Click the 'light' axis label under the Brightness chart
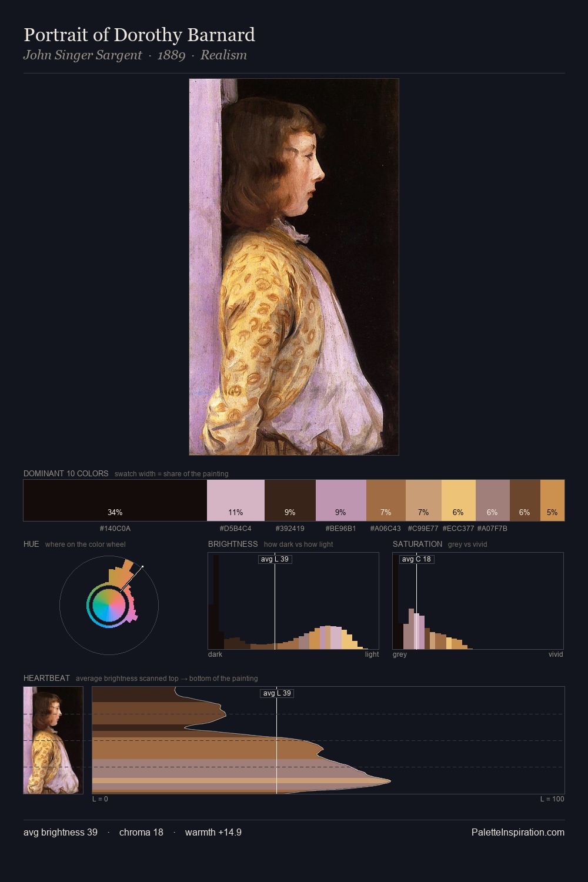Image resolution: width=588 pixels, height=882 pixels. [372, 654]
